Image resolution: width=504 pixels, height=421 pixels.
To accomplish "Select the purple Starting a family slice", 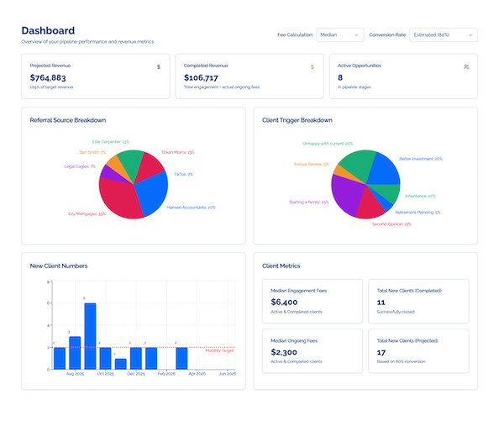I will click(x=343, y=193).
